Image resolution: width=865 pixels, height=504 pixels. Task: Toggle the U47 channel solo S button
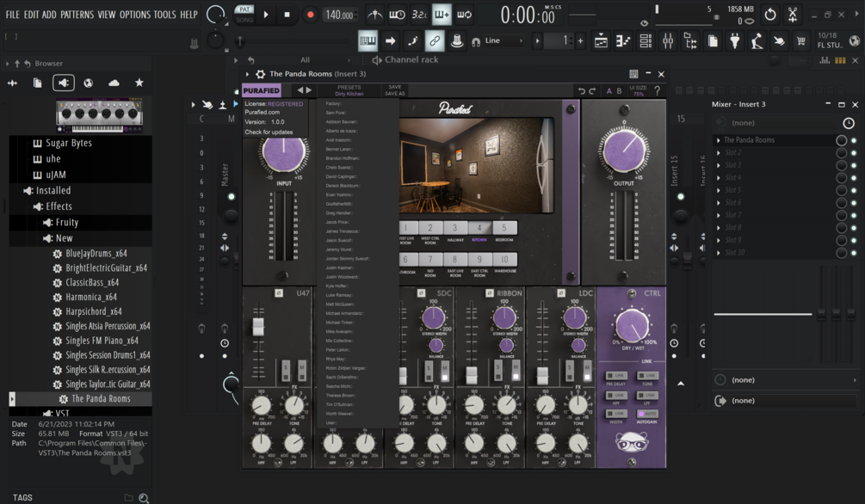click(286, 370)
